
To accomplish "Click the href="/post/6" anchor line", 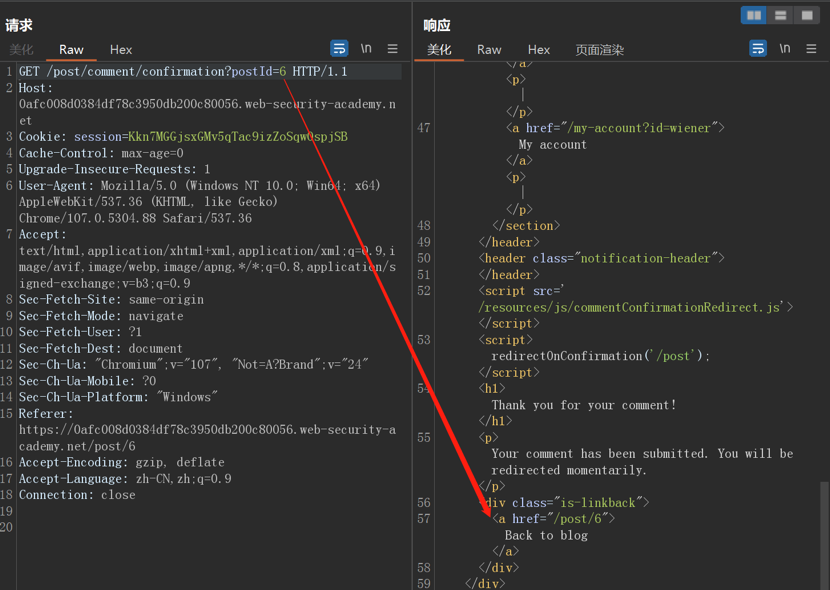I will pos(554,519).
